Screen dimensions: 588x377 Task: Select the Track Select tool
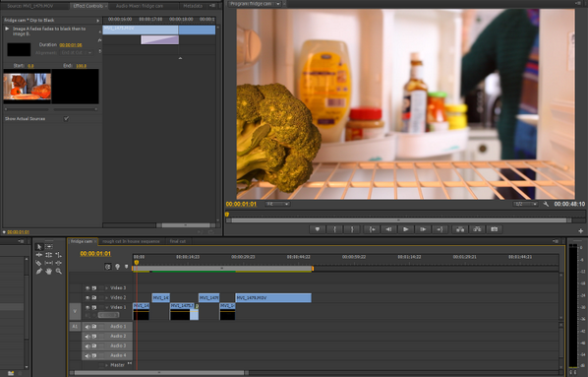click(x=49, y=247)
